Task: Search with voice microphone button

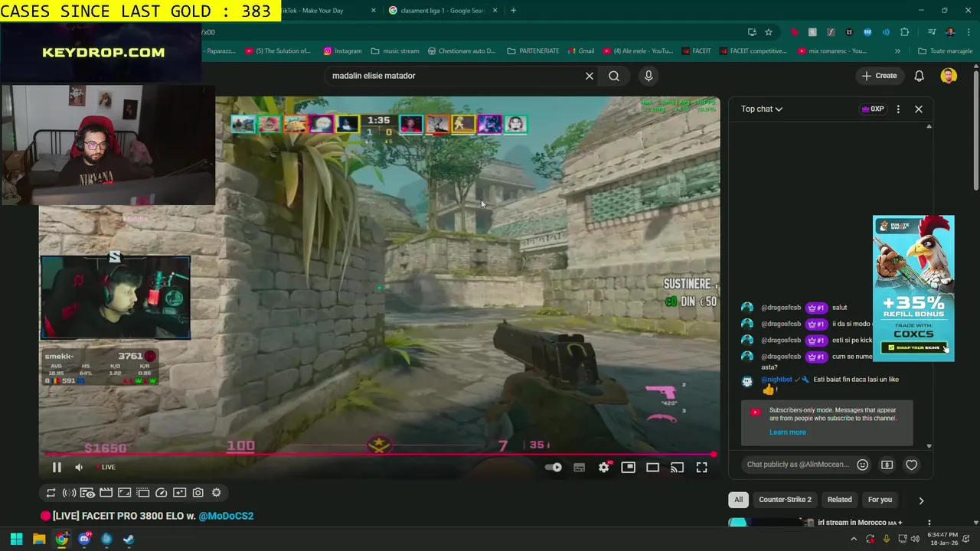Action: pos(648,76)
